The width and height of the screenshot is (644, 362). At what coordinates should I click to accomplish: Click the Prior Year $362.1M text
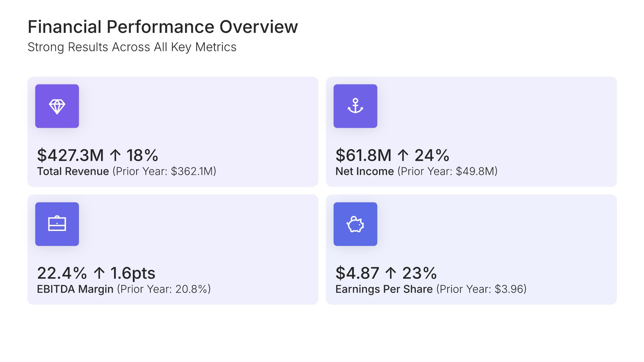pyautogui.click(x=164, y=171)
